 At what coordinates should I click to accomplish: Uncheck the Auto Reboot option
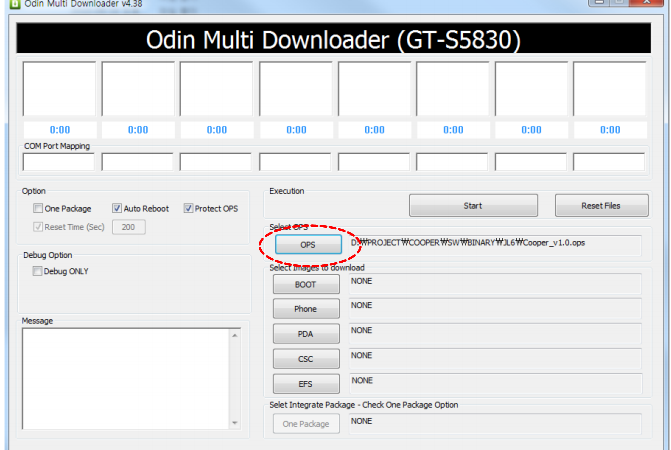coord(117,209)
